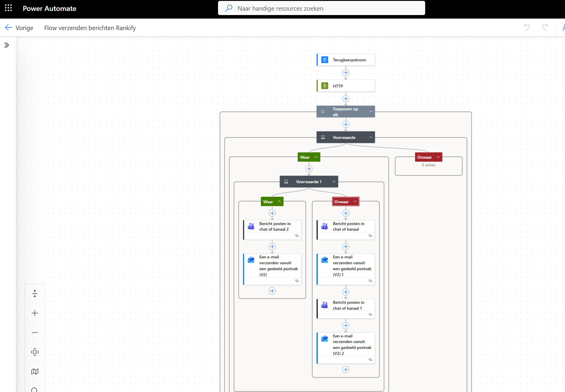Click the connection icon on 'Bericht posten in chat of kanaal 2'

[x=297, y=236]
